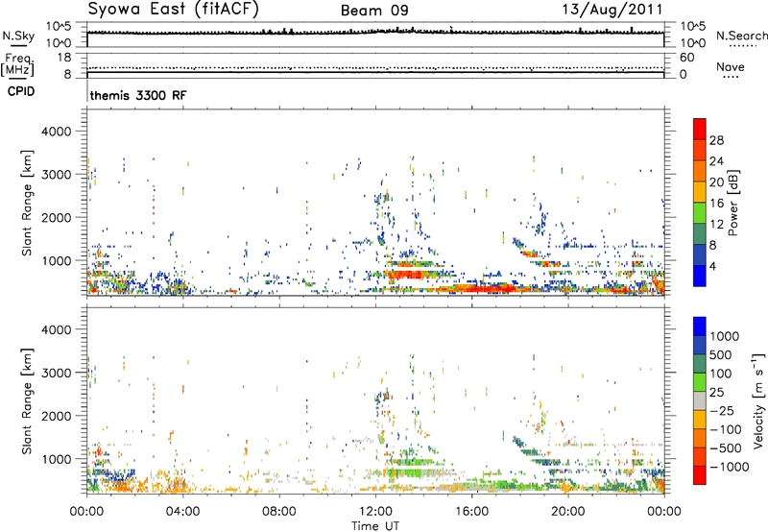Viewport: 768px width, 532px height.
Task: Click the date '13/Aug/2011'
Action: [x=612, y=10]
